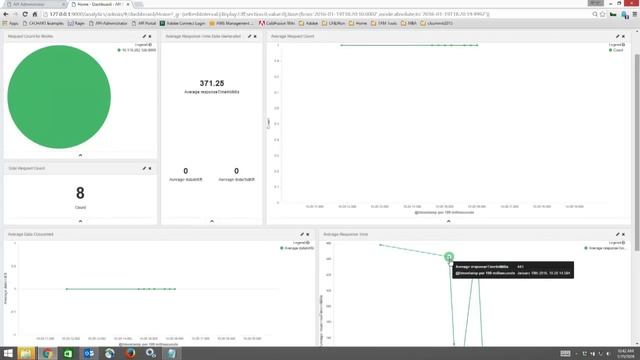640x360 pixels.
Task: Click the 371.25 average response time value
Action: tap(212, 83)
